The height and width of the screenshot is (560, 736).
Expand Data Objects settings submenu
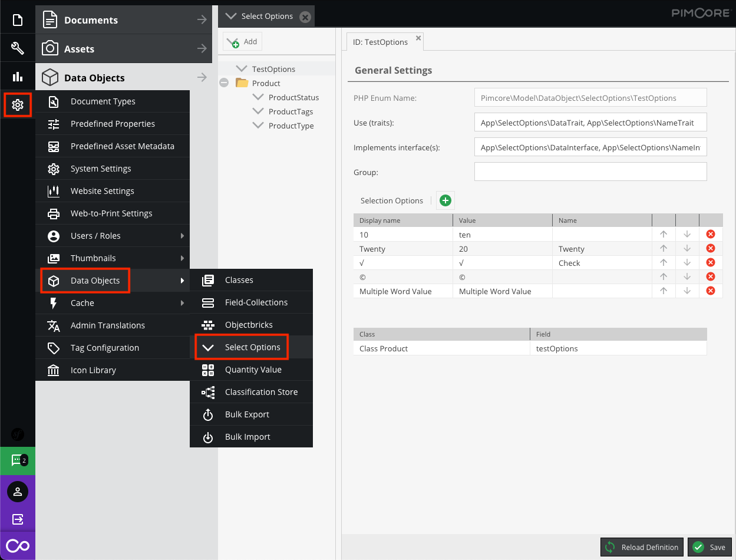tap(113, 281)
